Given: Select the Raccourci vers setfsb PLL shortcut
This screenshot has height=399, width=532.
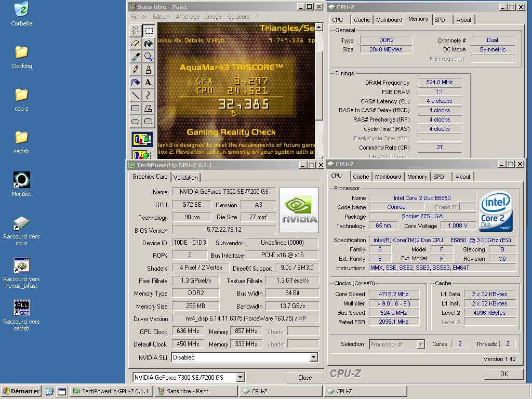Looking at the screenshot, I should tap(22, 316).
